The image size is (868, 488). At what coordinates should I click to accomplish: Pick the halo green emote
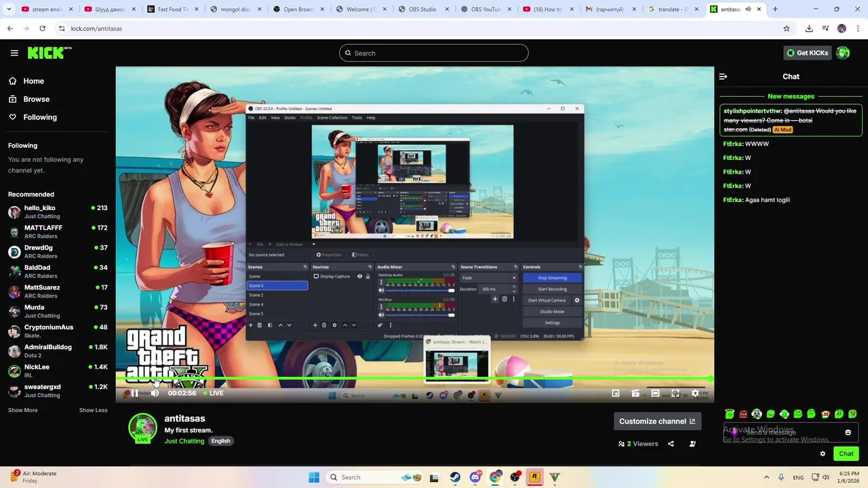pos(730,414)
